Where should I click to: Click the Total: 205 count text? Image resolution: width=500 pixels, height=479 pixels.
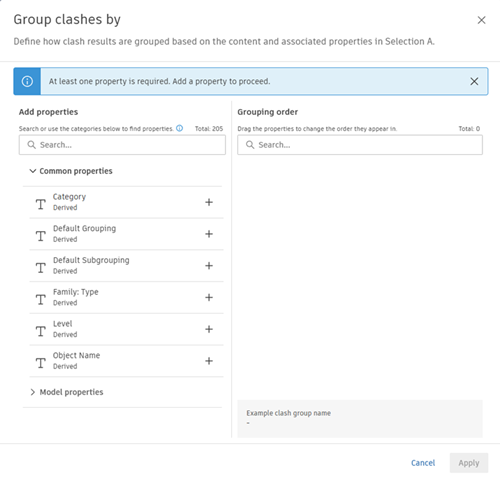[x=209, y=129]
